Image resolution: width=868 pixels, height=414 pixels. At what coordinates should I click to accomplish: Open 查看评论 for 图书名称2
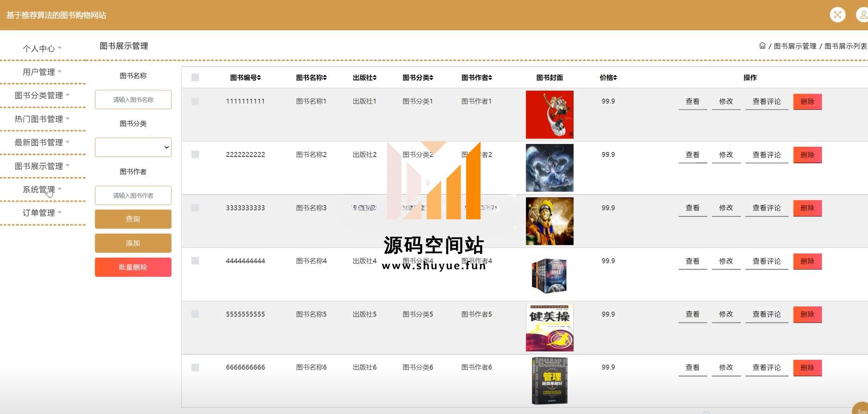(x=767, y=155)
